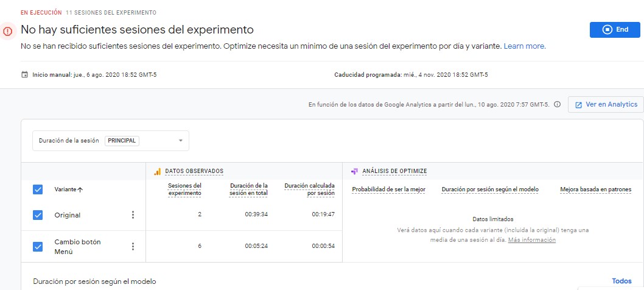
Task: Open the Todos filter at bottom right
Action: [x=621, y=281]
